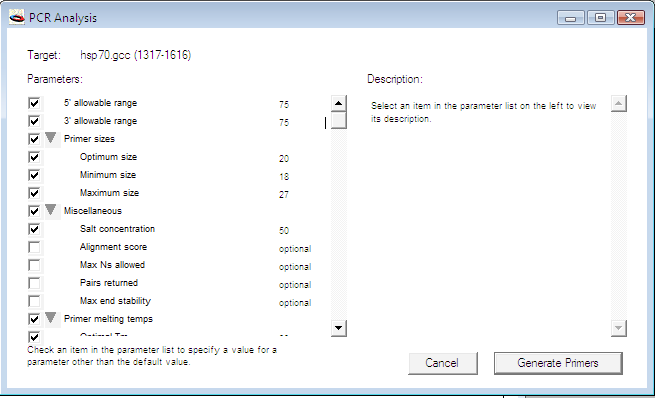Enable the Max Ns allowed checkbox
The width and height of the screenshot is (655, 398).
click(x=34, y=265)
